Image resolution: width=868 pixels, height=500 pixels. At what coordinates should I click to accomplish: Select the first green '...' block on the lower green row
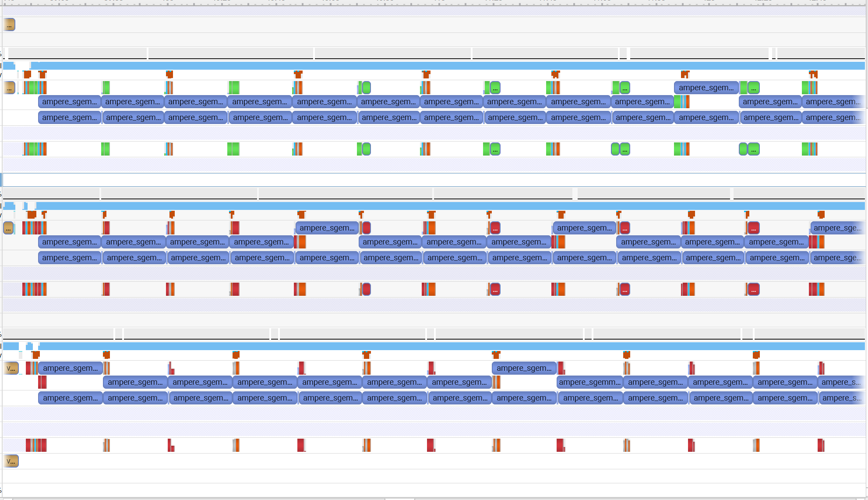click(x=495, y=149)
